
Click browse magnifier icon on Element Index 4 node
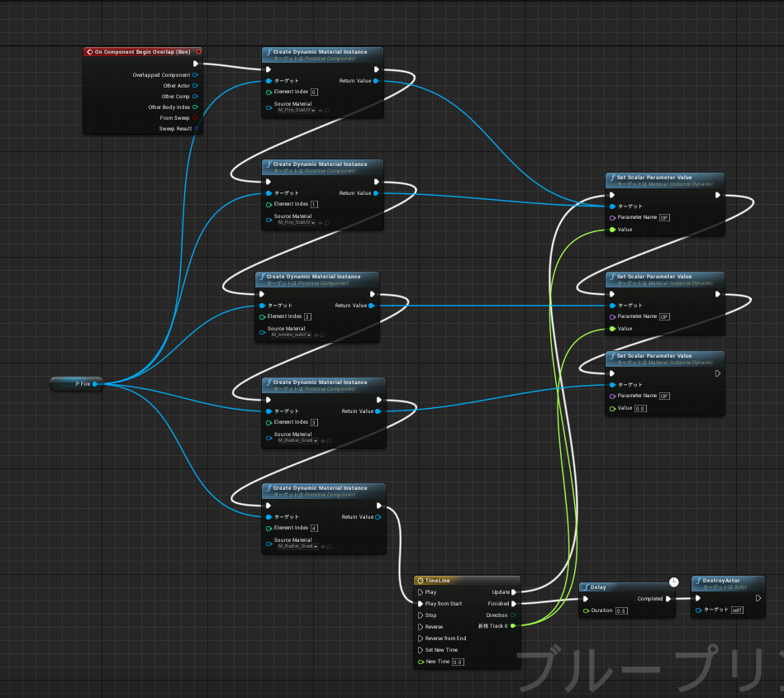tap(329, 547)
